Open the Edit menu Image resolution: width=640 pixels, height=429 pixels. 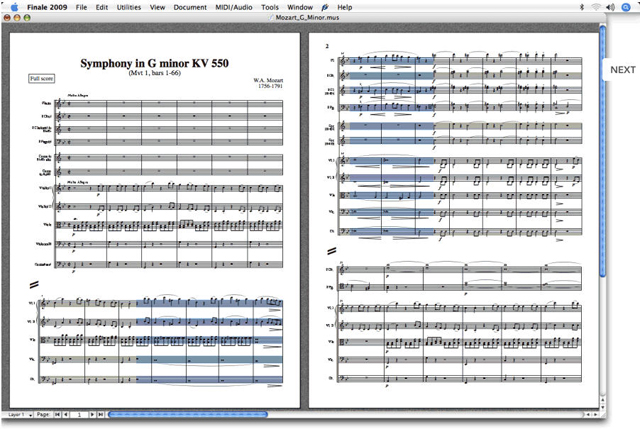[102, 7]
